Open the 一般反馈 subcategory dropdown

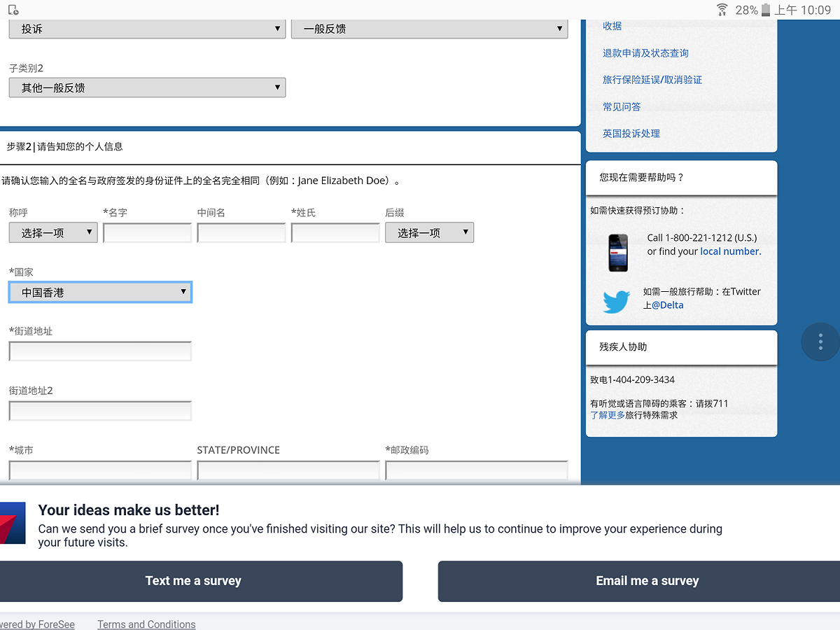429,29
